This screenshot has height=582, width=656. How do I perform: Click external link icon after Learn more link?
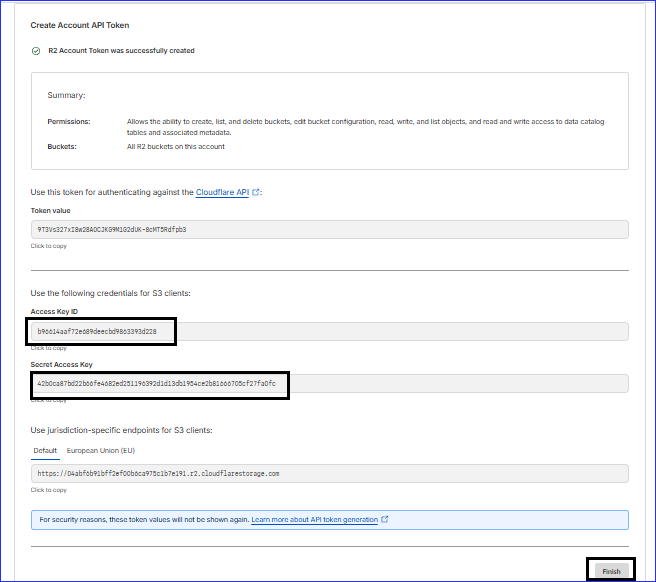385,520
